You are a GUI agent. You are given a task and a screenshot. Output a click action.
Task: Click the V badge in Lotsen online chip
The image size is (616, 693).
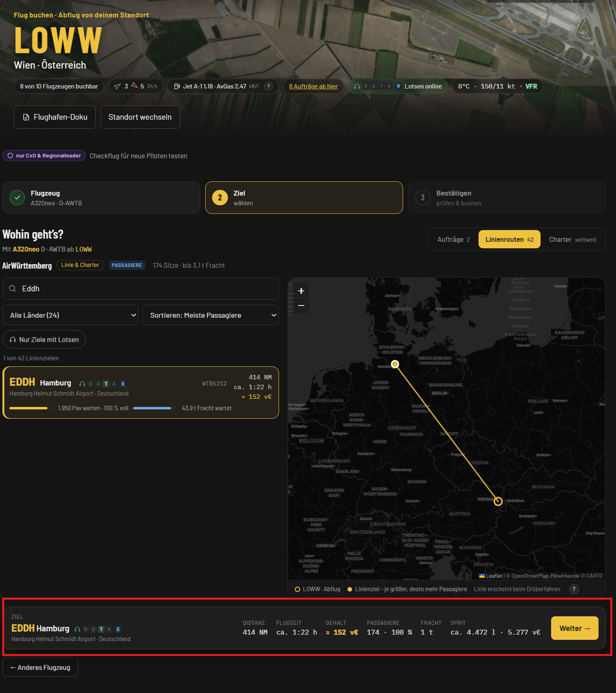point(398,86)
